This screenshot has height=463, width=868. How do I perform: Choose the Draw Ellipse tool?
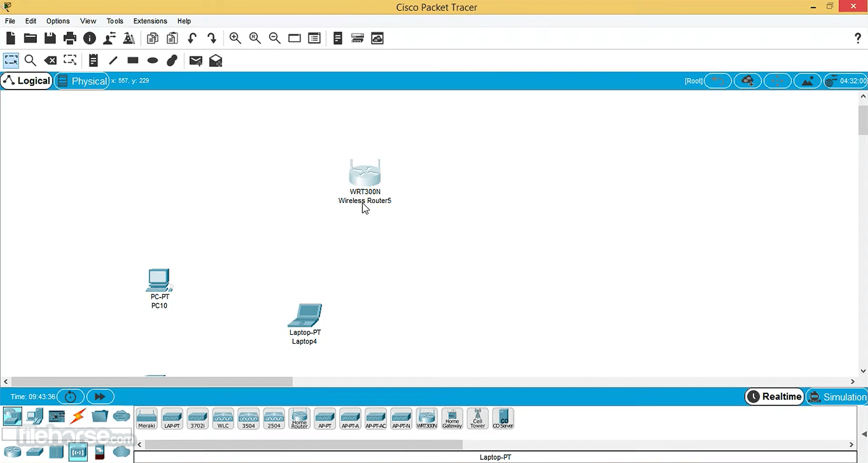pos(152,60)
